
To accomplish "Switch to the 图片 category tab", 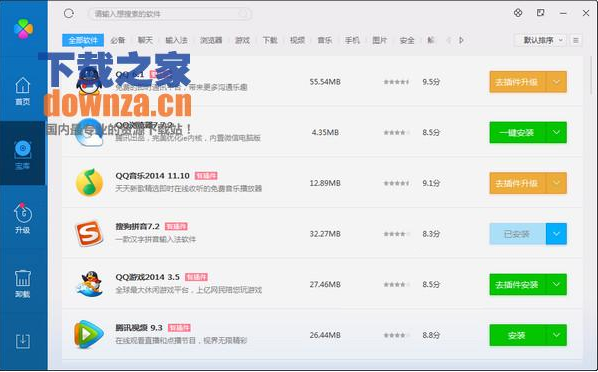I will click(x=379, y=40).
